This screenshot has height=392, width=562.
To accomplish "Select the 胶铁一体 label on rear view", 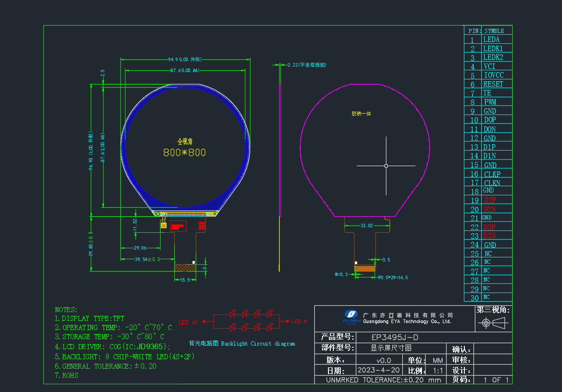I will point(361,114).
